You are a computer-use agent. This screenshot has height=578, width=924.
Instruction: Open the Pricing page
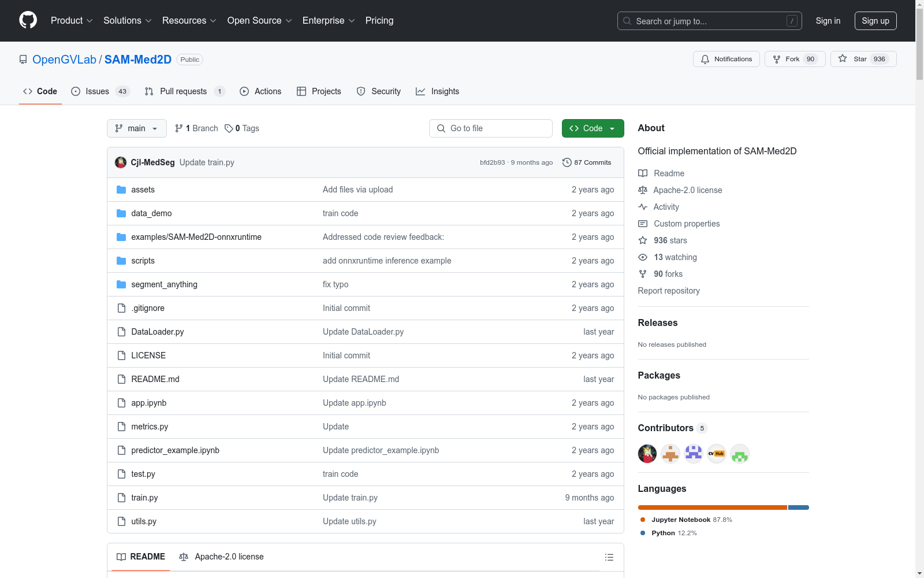(x=379, y=21)
